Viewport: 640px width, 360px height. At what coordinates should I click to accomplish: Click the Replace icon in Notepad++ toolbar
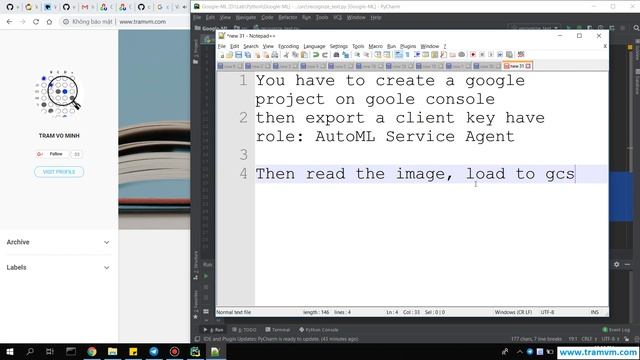click(x=345, y=55)
